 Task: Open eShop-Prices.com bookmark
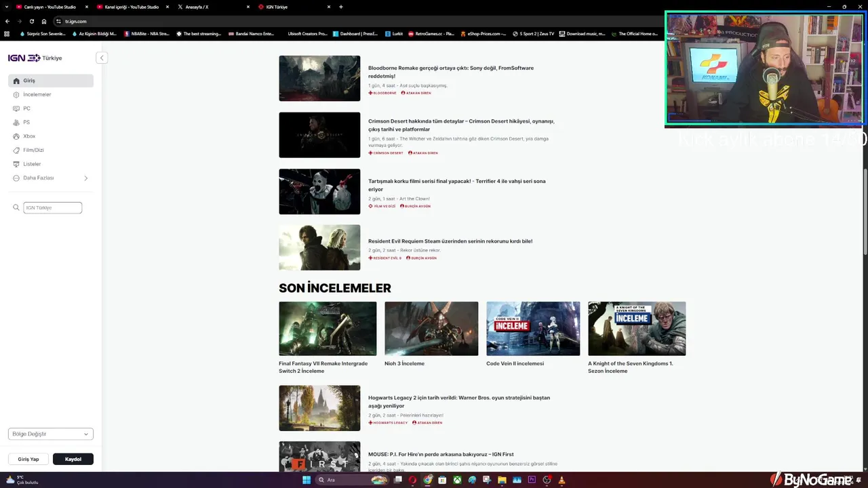[x=484, y=33]
